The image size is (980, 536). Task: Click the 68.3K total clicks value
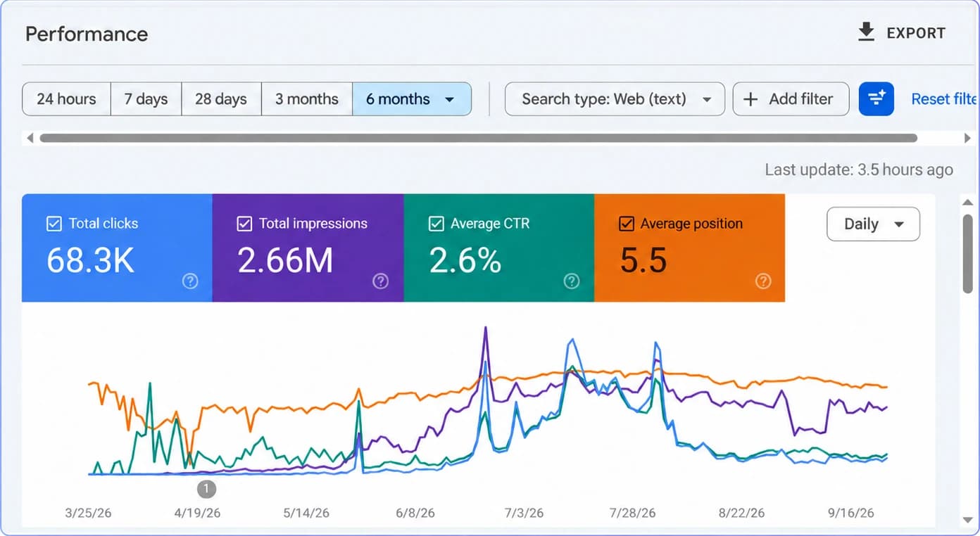point(91,260)
